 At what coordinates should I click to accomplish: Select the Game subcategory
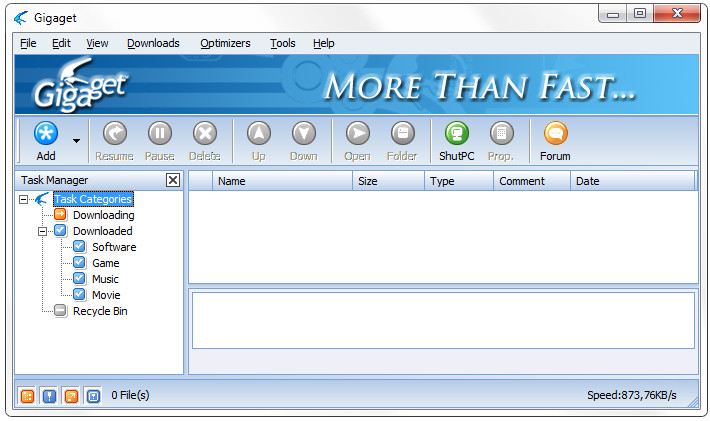coord(106,263)
